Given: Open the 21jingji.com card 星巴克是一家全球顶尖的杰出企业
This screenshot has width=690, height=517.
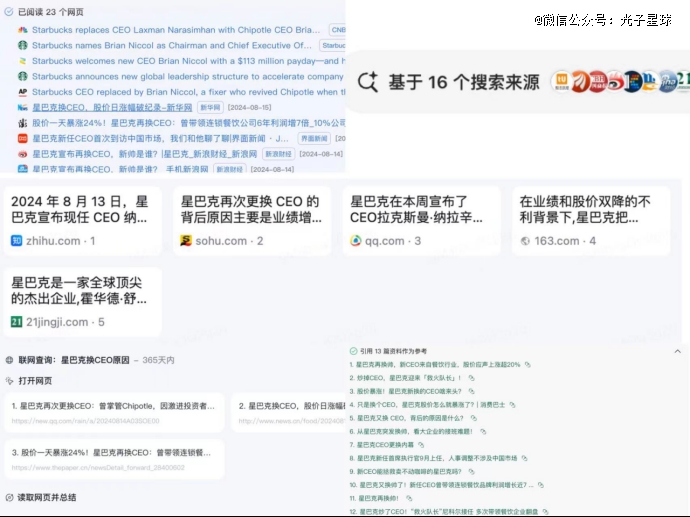Looking at the screenshot, I should coord(83,302).
